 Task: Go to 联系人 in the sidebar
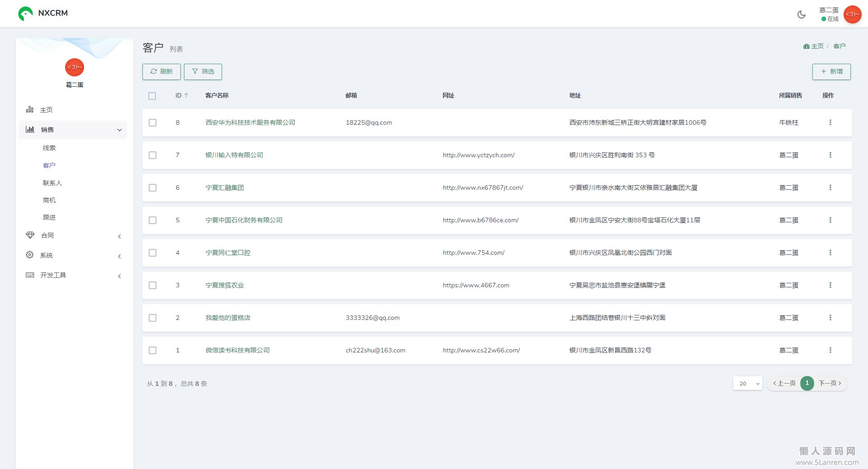[x=52, y=183]
